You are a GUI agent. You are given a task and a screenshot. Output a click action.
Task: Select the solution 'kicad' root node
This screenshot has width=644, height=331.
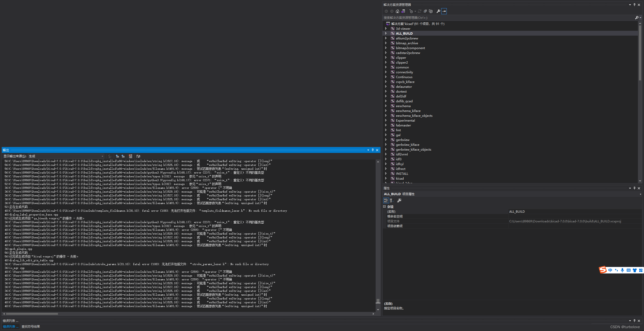click(x=418, y=24)
